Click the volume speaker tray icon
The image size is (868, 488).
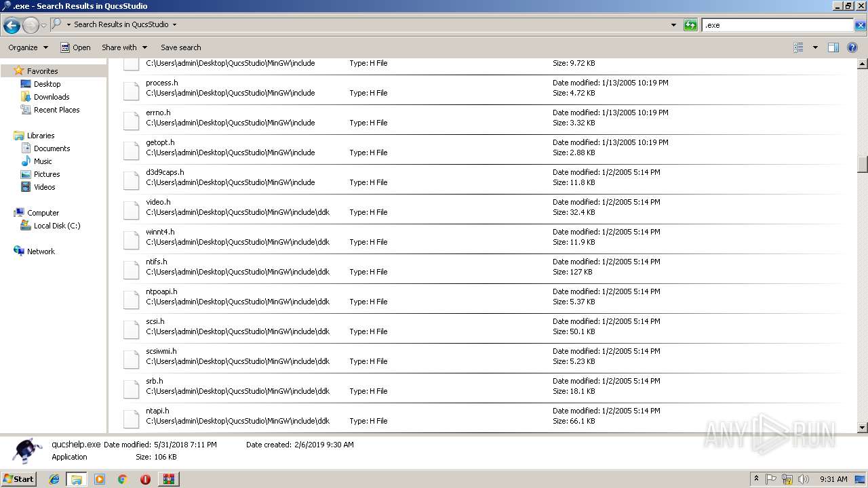(804, 479)
